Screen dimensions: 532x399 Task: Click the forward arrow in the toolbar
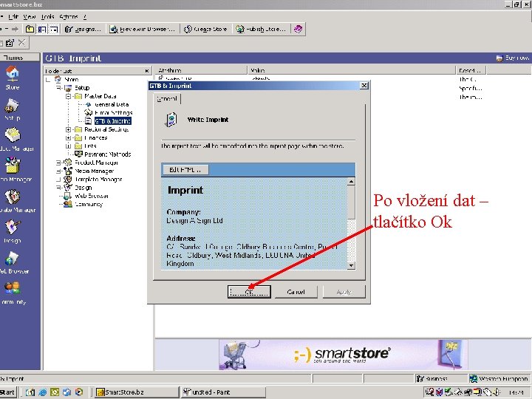(15, 29)
